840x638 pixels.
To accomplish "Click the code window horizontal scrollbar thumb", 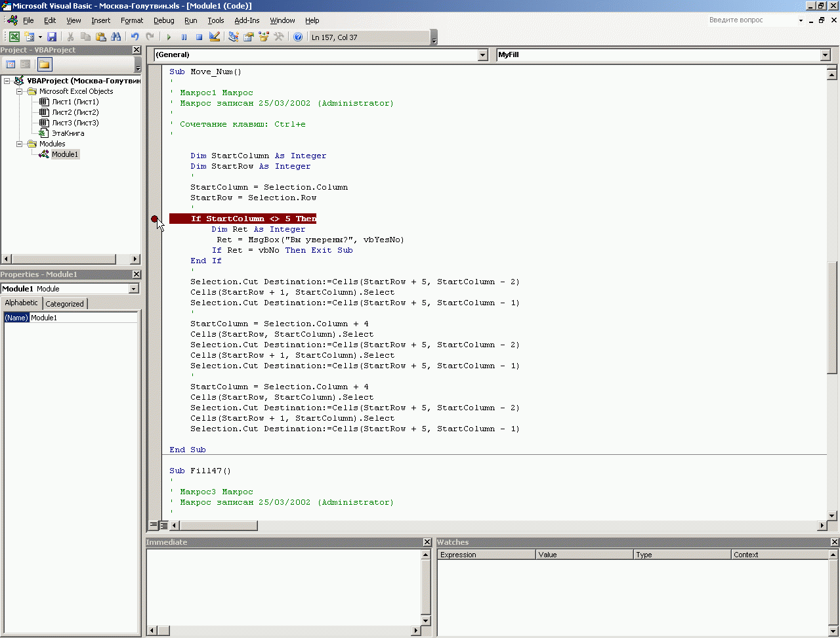I will tap(219, 525).
